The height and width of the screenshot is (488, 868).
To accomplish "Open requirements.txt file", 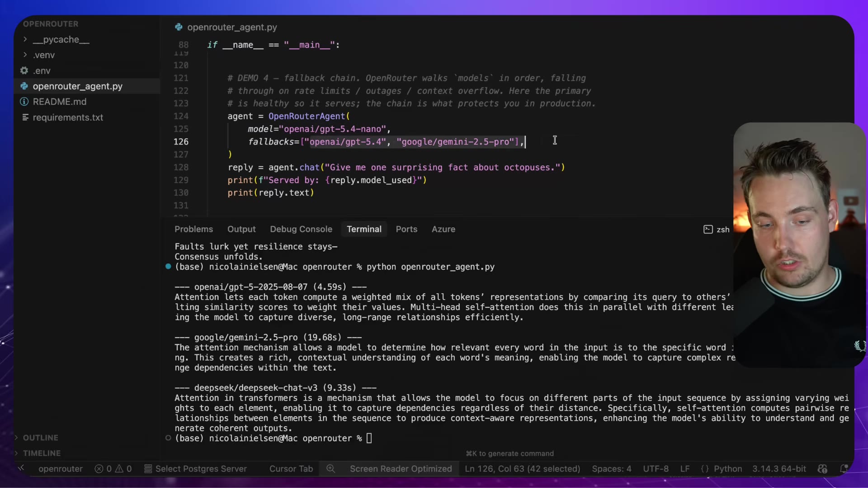I will 68,117.
